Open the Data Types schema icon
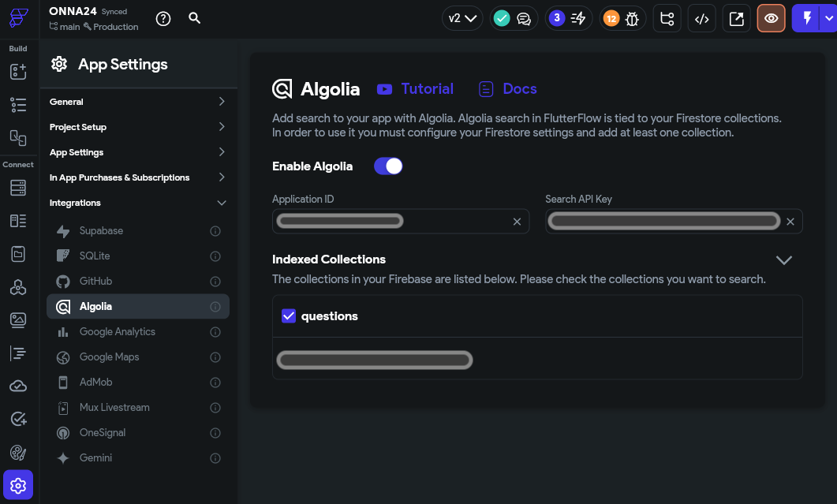Screen dimensions: 837x504 coord(18,221)
